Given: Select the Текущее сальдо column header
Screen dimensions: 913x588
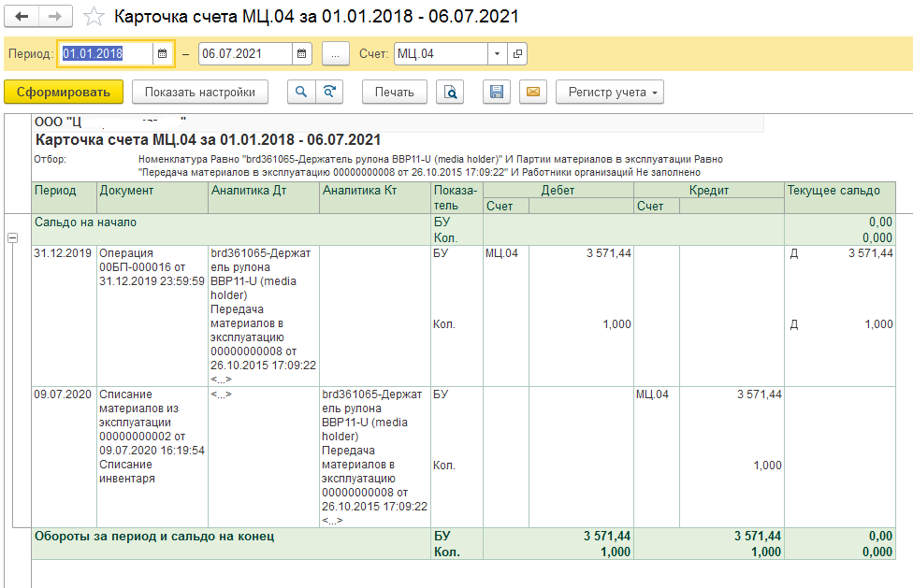Looking at the screenshot, I should click(x=840, y=198).
